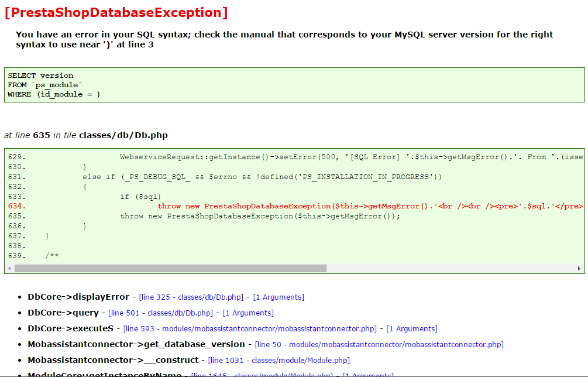
Task: Show arguments for DbCore->query
Action: point(248,313)
